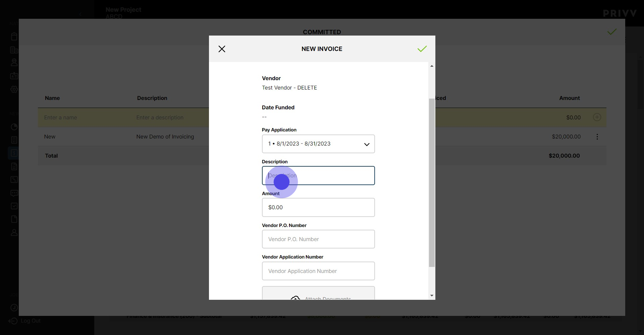
Task: Open the chat bubble icon in sidebar
Action: (14, 193)
